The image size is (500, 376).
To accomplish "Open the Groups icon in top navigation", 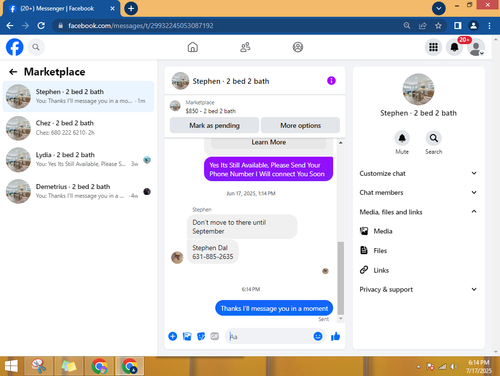I will coord(298,47).
